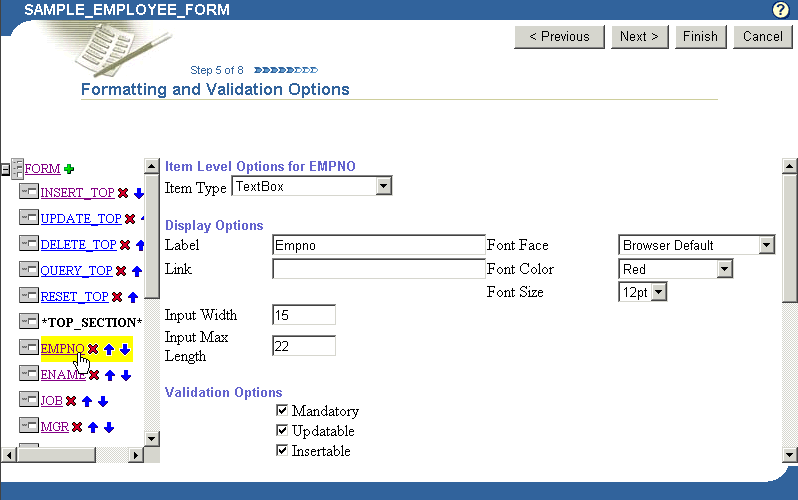Click the Previous button

[559, 37]
